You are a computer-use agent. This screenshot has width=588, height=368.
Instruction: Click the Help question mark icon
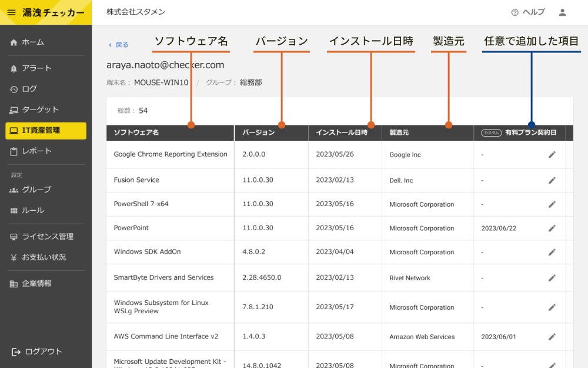[x=514, y=12]
